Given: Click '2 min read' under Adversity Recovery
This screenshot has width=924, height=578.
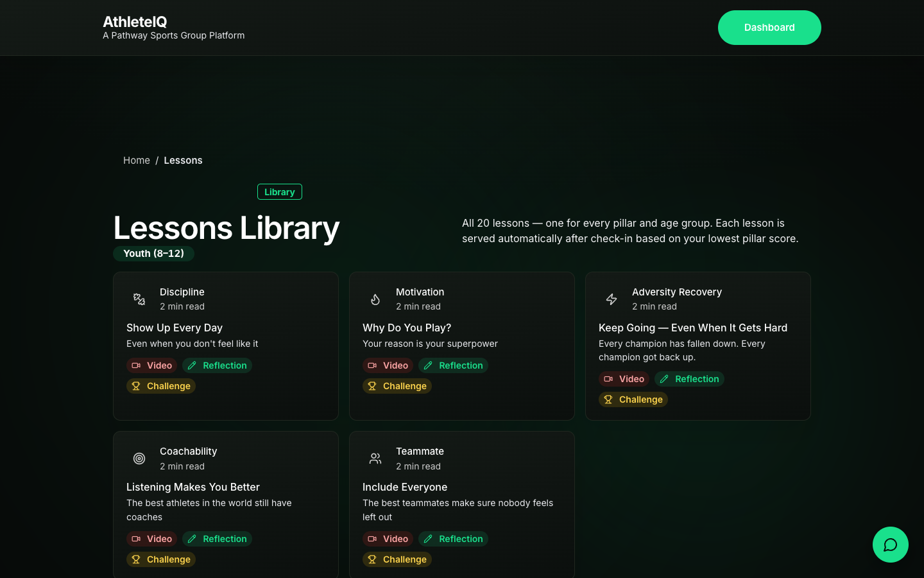Looking at the screenshot, I should pos(654,306).
